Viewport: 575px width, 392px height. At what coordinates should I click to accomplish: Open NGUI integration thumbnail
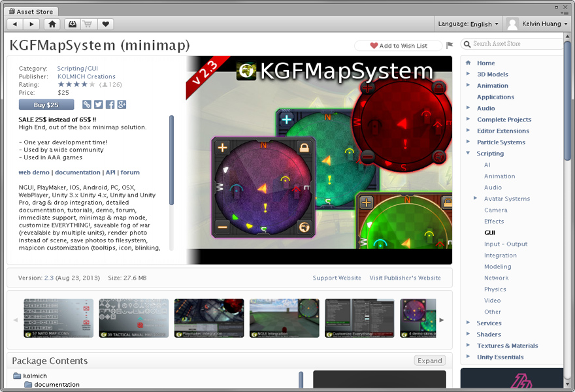pos(284,318)
